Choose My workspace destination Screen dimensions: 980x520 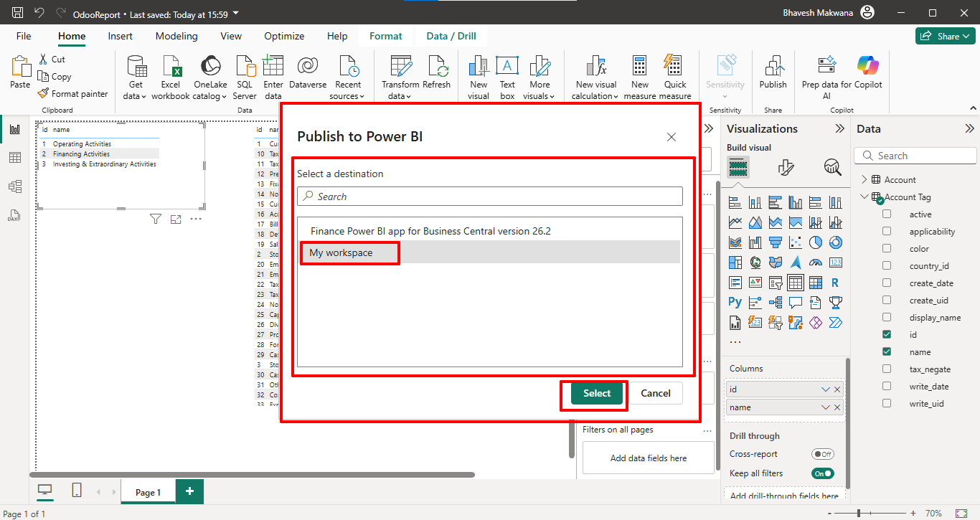pos(490,252)
